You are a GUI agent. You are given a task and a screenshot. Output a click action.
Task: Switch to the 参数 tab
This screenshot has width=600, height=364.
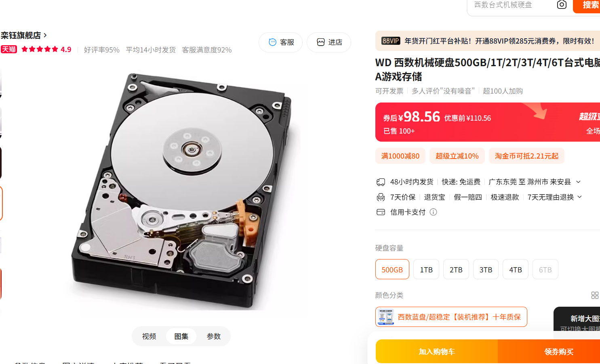click(x=214, y=336)
